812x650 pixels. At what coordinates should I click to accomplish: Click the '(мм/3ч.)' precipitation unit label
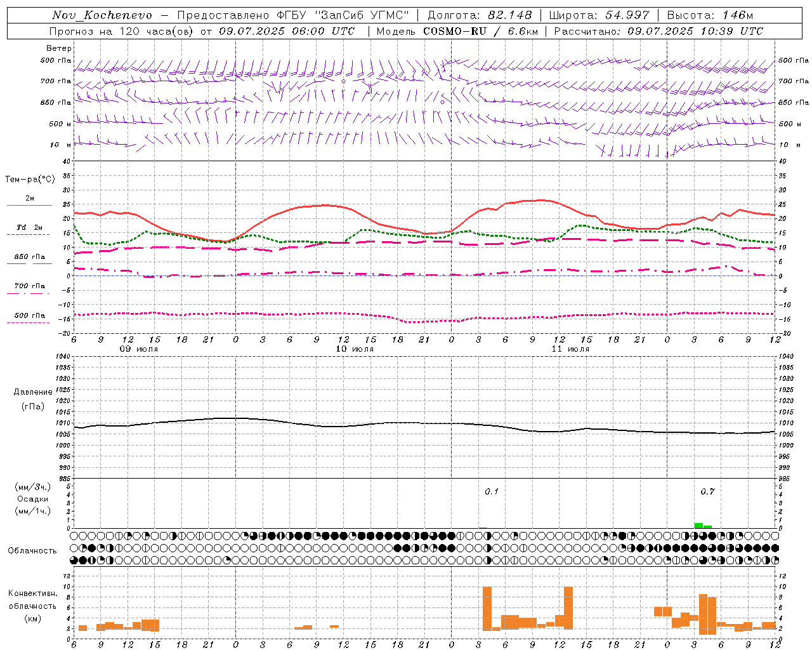tap(33, 487)
